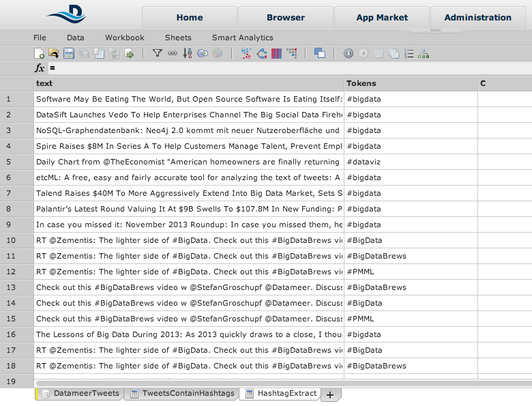The height and width of the screenshot is (406, 532).
Task: Open the File menu
Action: (40, 38)
